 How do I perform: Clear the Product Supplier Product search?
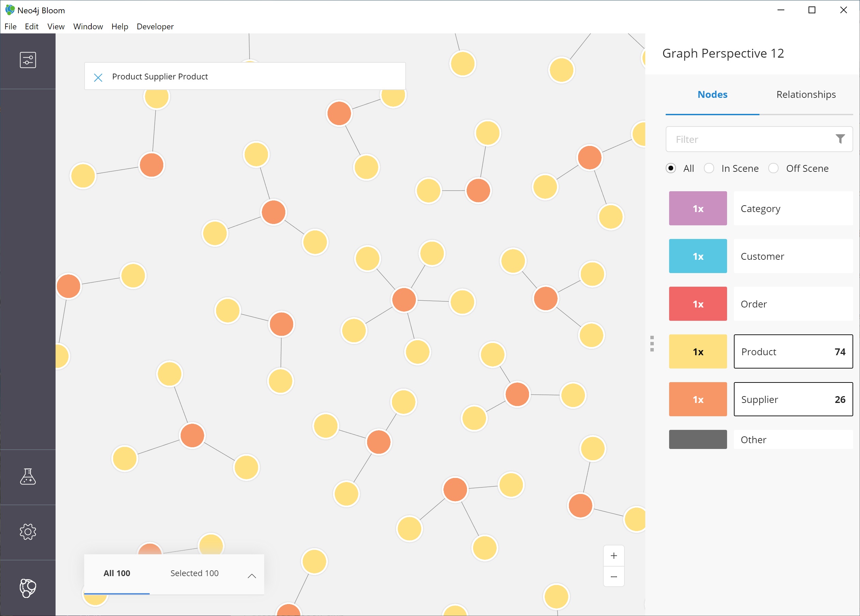[x=98, y=77]
